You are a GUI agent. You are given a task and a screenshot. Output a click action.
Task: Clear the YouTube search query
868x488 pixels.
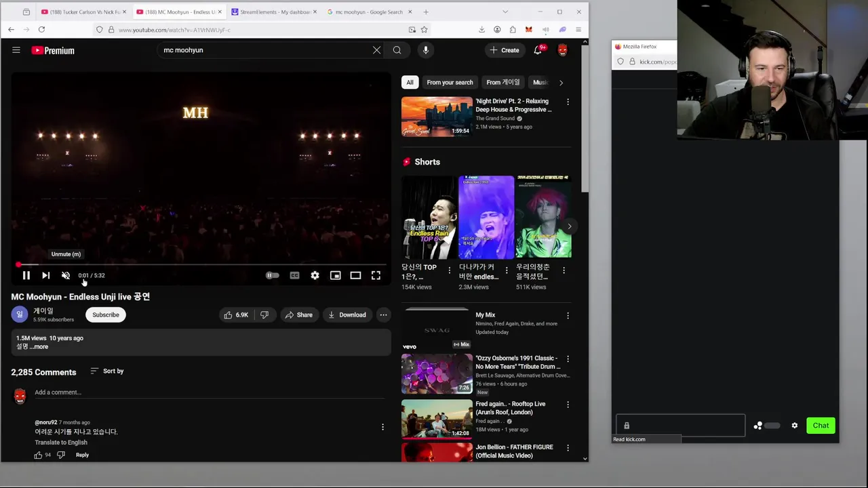tap(376, 50)
